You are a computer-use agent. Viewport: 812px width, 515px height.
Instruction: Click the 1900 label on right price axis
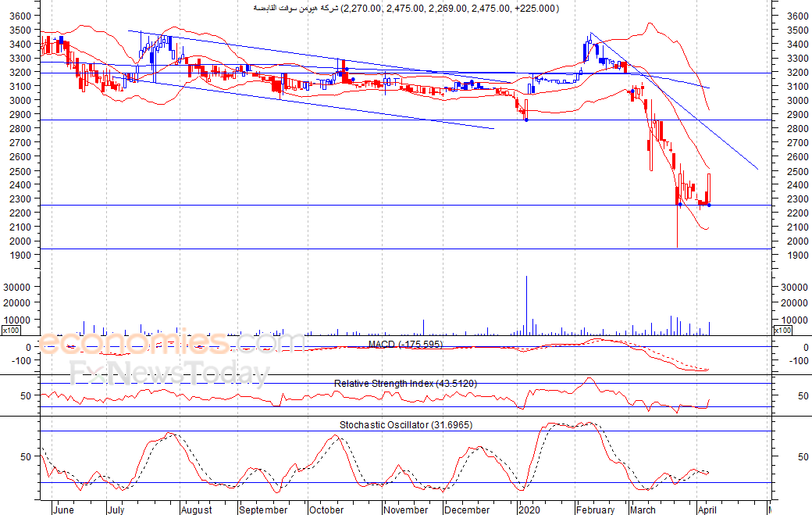click(x=794, y=256)
